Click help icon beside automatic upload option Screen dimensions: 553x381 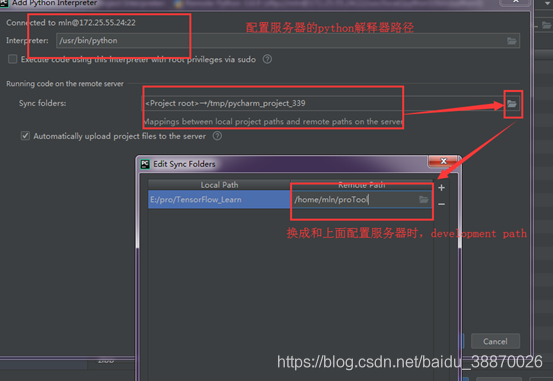pos(217,136)
